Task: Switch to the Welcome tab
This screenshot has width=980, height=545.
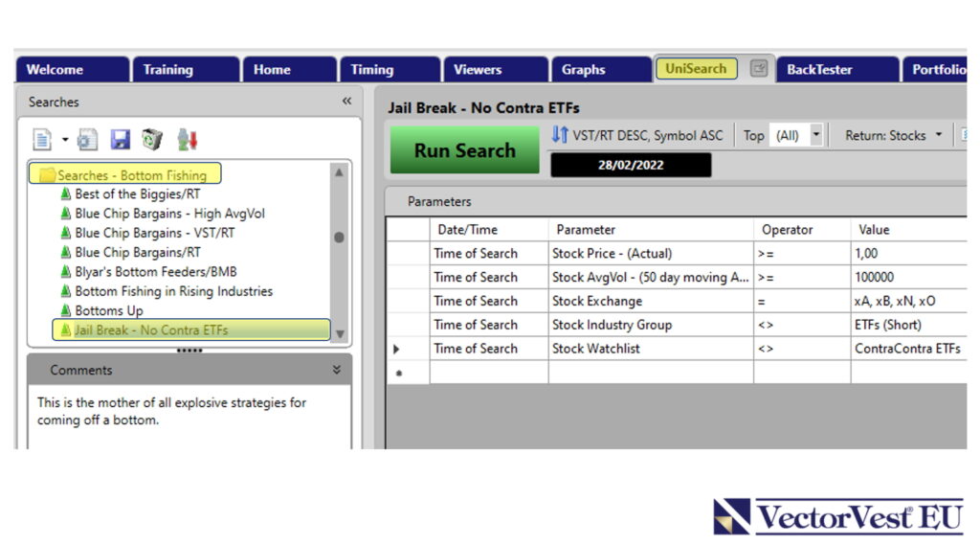Action: point(73,70)
